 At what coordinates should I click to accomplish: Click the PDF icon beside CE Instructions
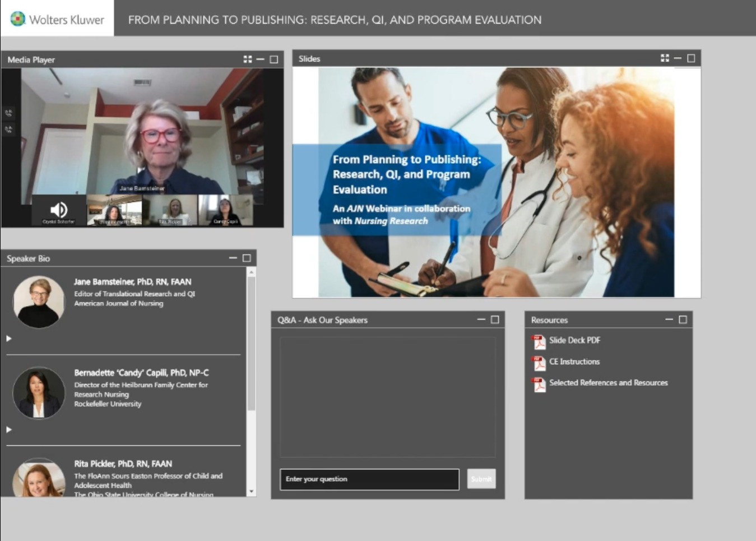[539, 363]
